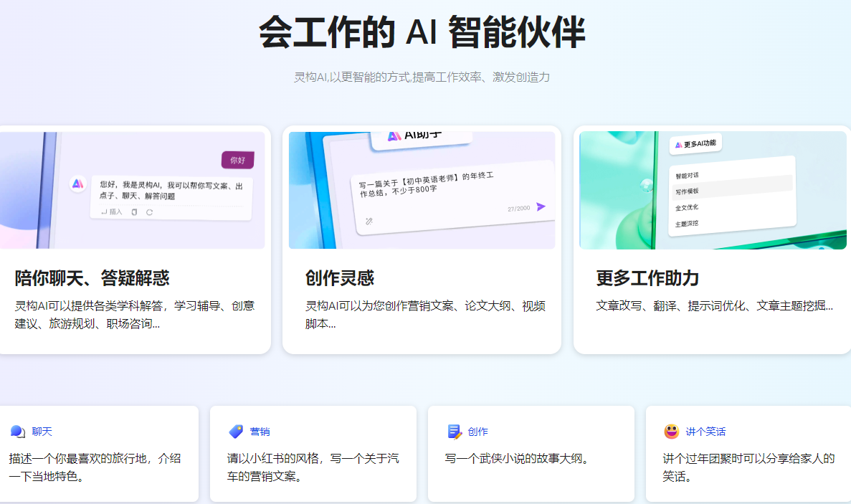This screenshot has width=851, height=504.
Task: Click the subtitle "灵构AI,以更智能的方式"
Action: point(422,77)
